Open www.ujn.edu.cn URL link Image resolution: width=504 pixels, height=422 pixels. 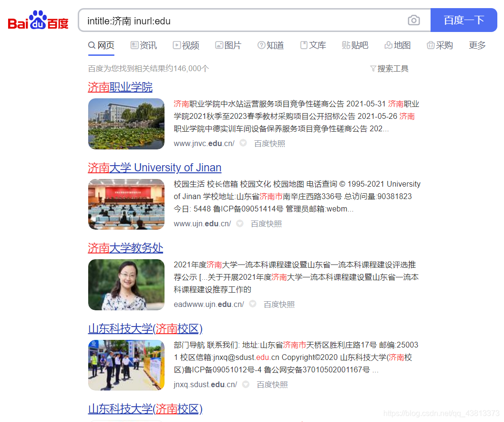(x=202, y=224)
